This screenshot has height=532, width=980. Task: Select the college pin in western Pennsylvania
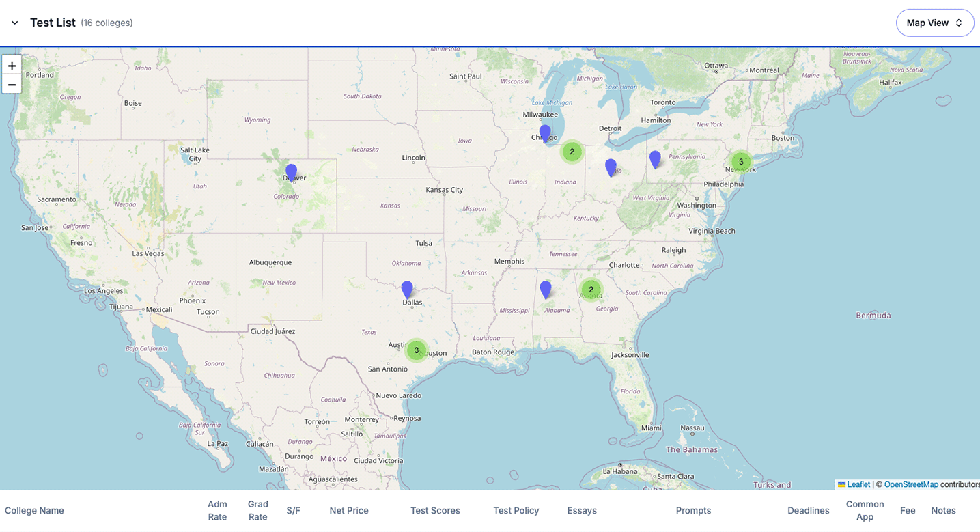coord(655,159)
